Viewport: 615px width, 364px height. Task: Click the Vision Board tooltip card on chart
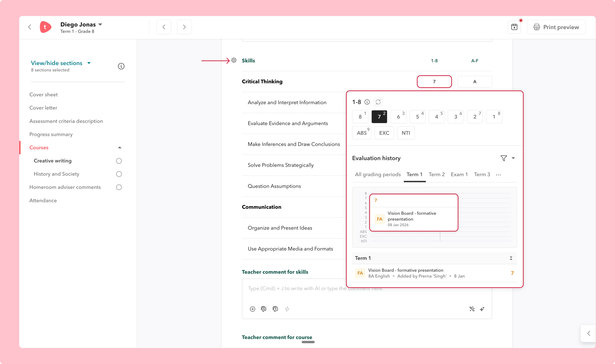coord(414,213)
